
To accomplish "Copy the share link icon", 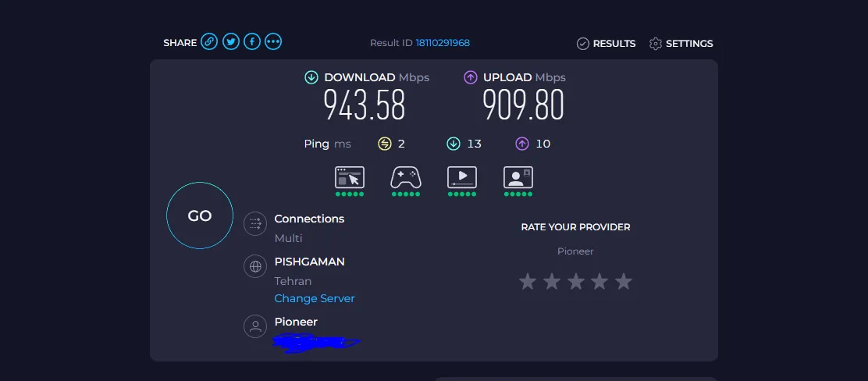I will pos(209,42).
